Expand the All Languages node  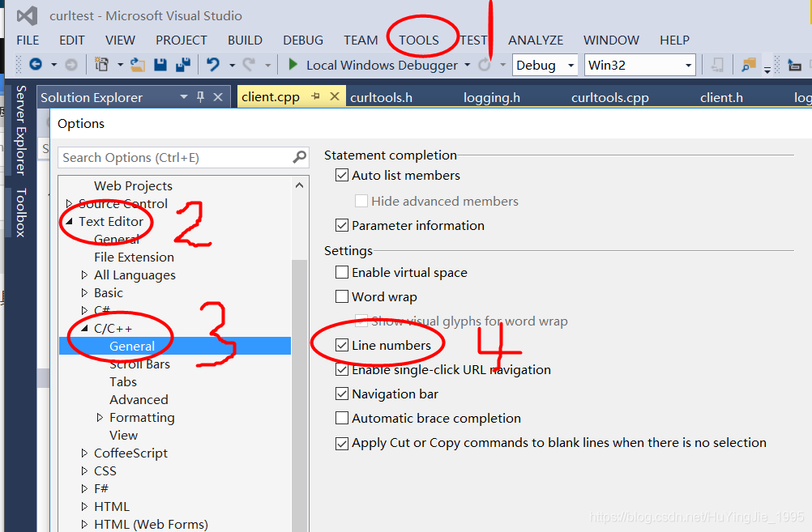pyautogui.click(x=84, y=275)
